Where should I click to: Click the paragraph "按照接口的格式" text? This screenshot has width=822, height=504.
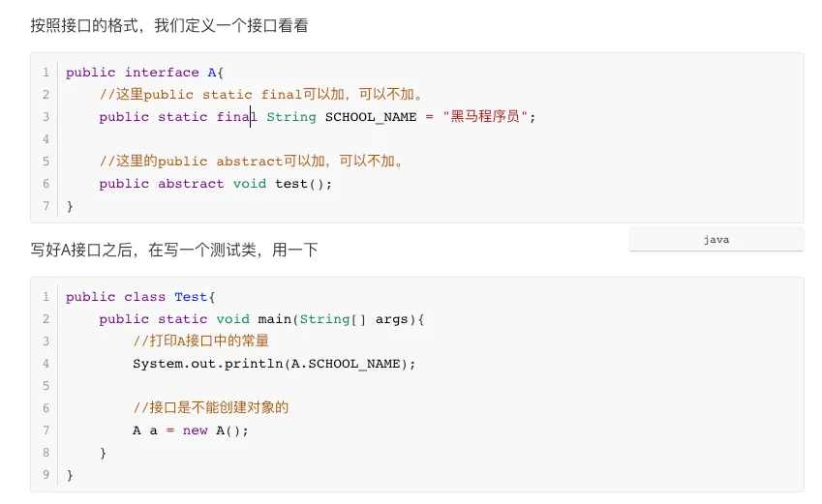pos(169,26)
